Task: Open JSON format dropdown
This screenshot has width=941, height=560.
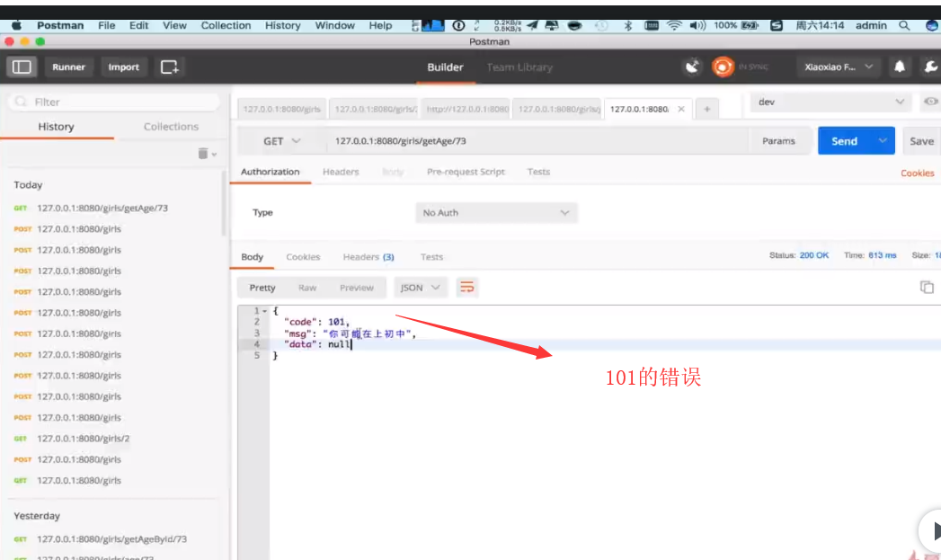Action: point(419,288)
